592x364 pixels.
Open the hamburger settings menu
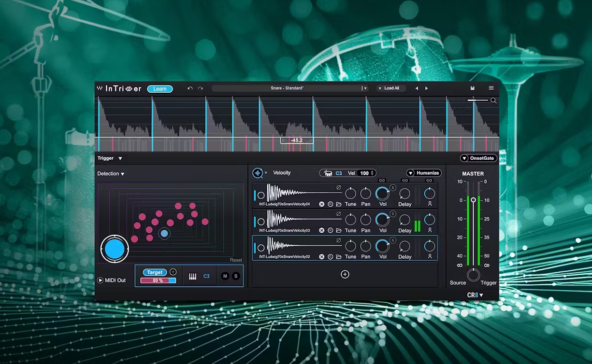[491, 88]
